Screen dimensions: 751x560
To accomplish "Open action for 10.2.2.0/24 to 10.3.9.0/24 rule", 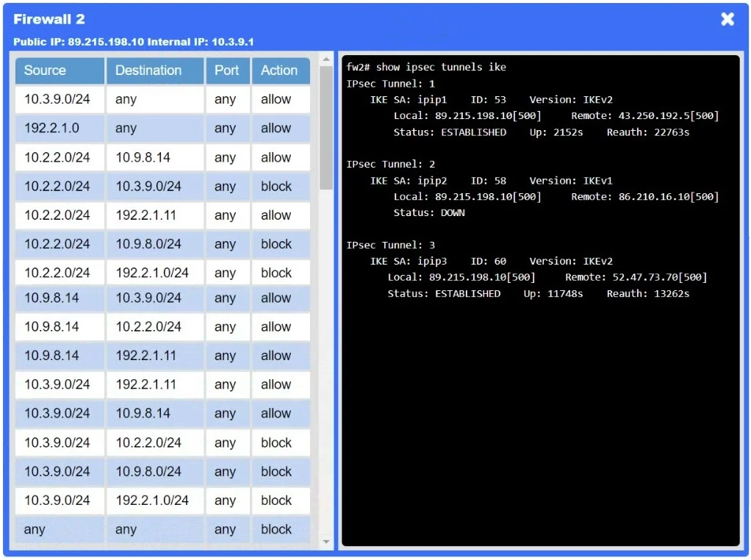I will pyautogui.click(x=280, y=187).
